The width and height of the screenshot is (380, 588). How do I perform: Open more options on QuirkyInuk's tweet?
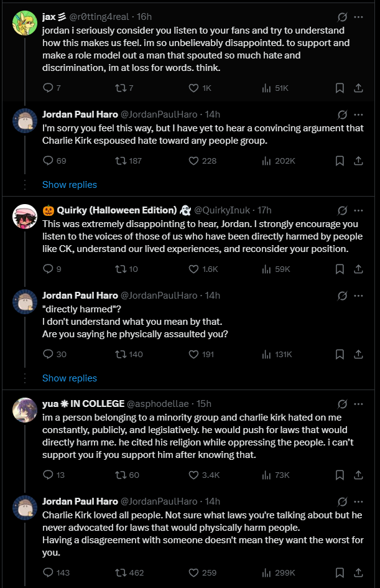[x=358, y=210]
